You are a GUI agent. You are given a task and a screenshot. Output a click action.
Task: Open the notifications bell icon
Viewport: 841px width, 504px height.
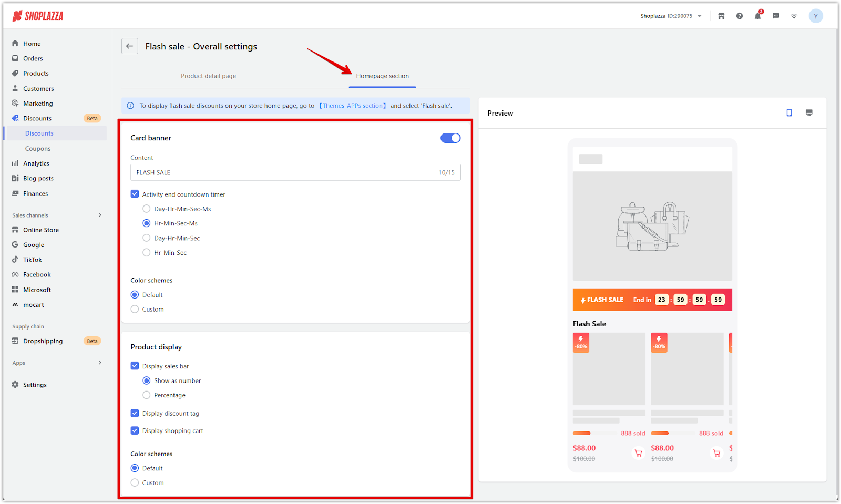tap(757, 16)
